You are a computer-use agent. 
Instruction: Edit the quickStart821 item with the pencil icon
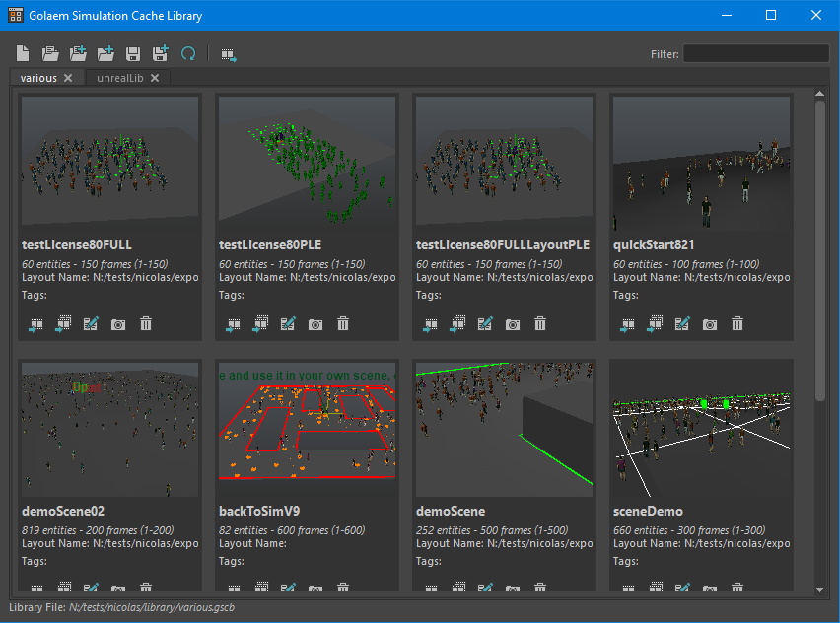pos(682,323)
